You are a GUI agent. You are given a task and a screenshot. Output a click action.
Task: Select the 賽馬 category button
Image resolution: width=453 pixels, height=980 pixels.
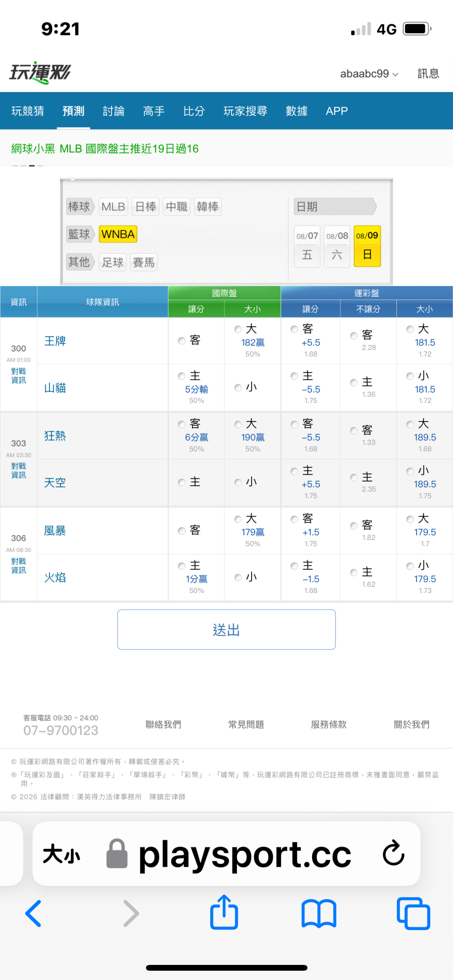[x=143, y=263]
